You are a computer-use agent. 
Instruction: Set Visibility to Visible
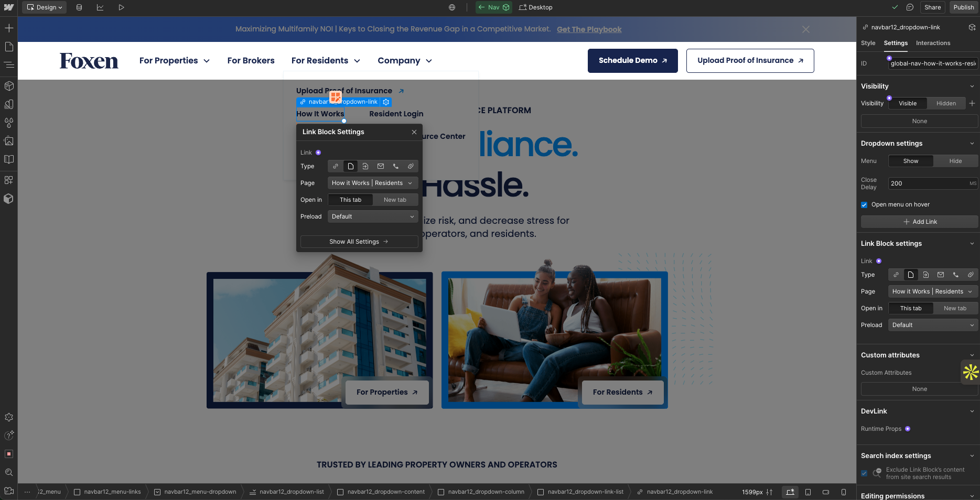click(x=908, y=103)
